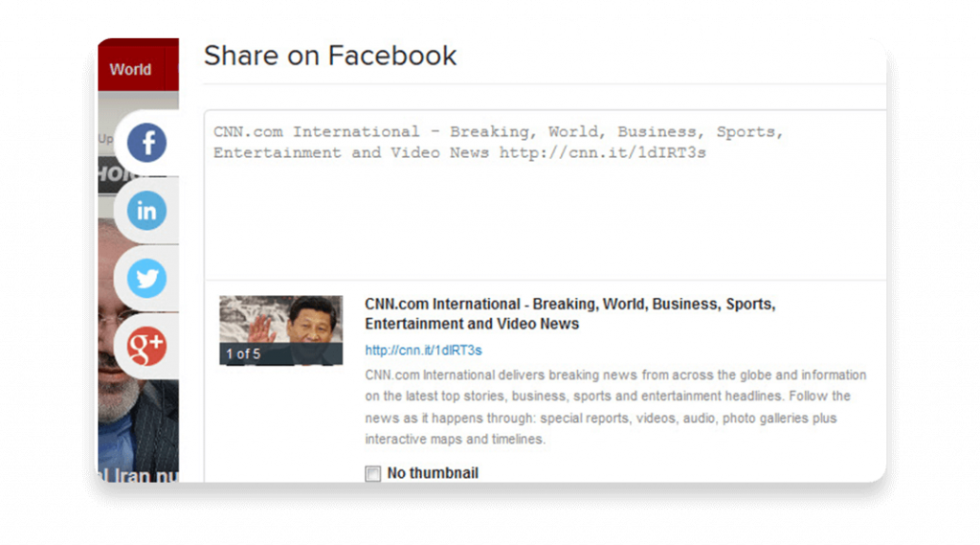Click the dark banner behind the Facebook icon
The height and width of the screenshot is (545, 980).
point(105,173)
